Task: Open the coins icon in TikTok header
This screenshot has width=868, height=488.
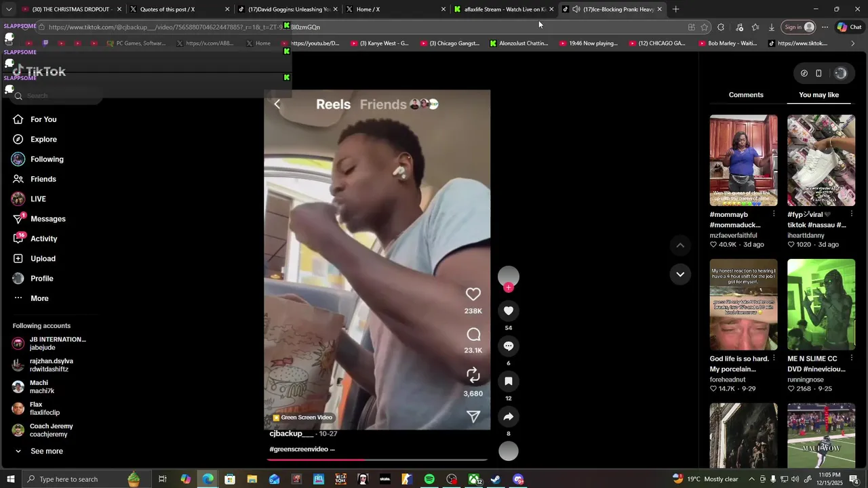Action: [x=804, y=73]
